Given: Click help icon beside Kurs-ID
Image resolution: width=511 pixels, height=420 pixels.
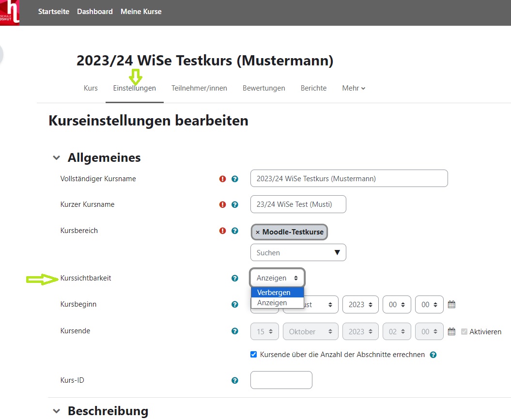Looking at the screenshot, I should [x=235, y=380].
